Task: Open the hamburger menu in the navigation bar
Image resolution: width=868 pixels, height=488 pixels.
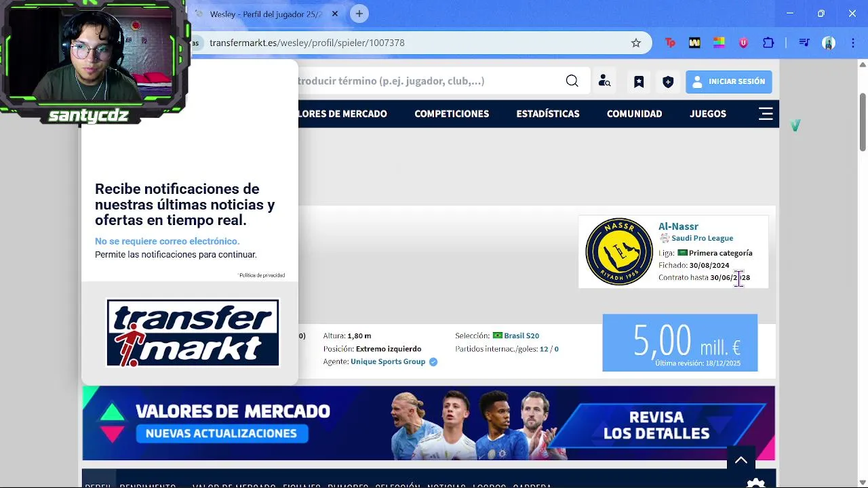Action: coord(766,114)
